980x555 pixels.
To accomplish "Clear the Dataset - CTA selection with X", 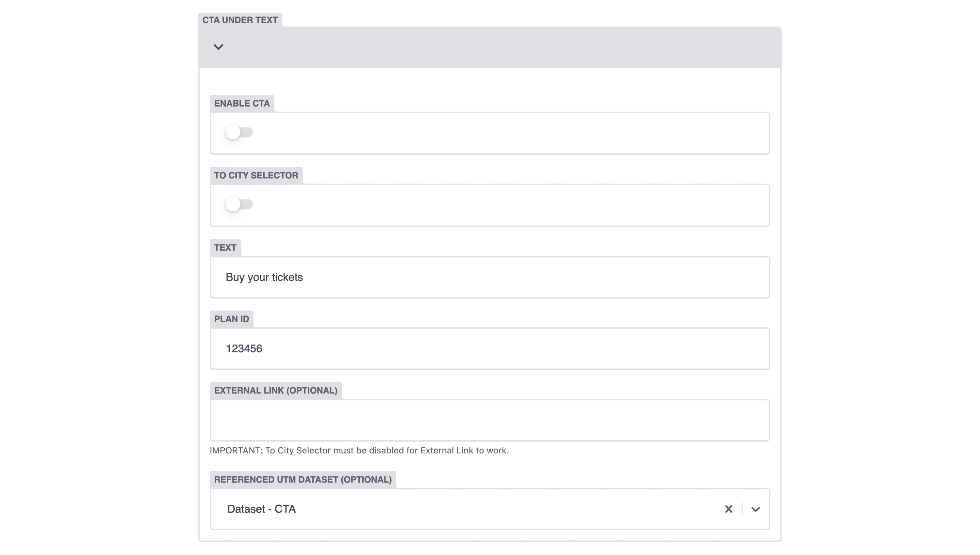I will [728, 509].
